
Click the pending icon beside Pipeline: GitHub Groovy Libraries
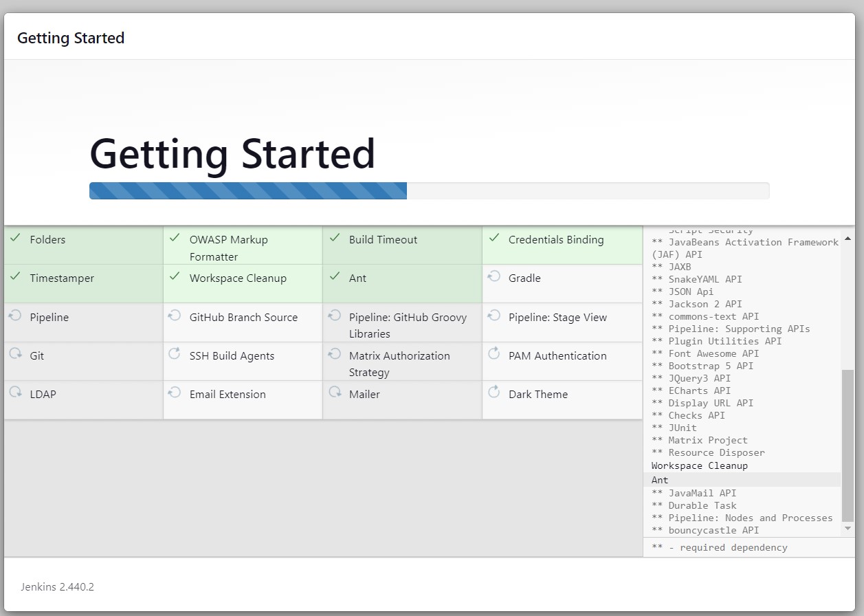334,316
